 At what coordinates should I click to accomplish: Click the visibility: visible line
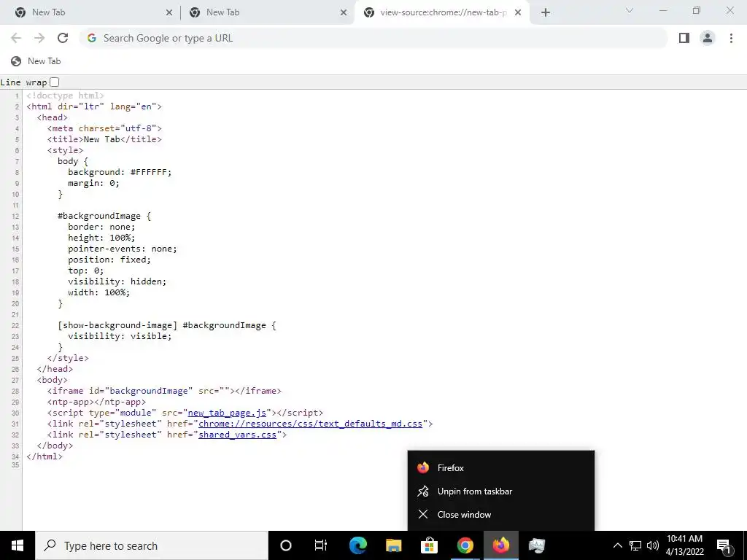tap(120, 336)
